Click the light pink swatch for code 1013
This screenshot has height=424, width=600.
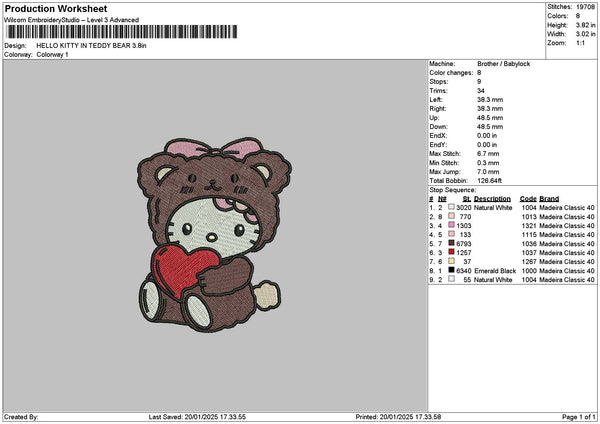452,216
